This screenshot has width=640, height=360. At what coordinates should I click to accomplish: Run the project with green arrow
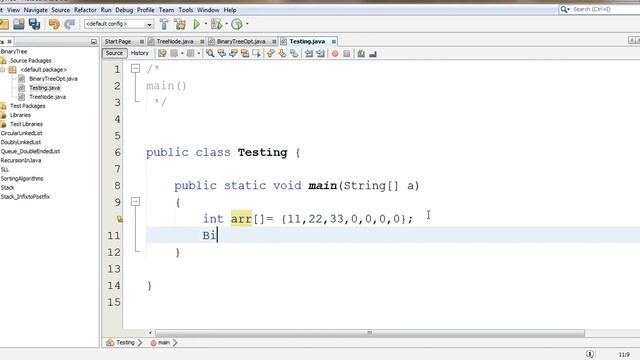coord(196,24)
